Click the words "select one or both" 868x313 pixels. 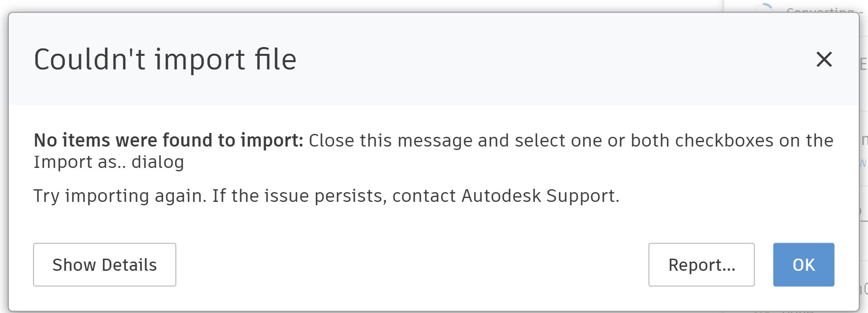click(x=570, y=141)
